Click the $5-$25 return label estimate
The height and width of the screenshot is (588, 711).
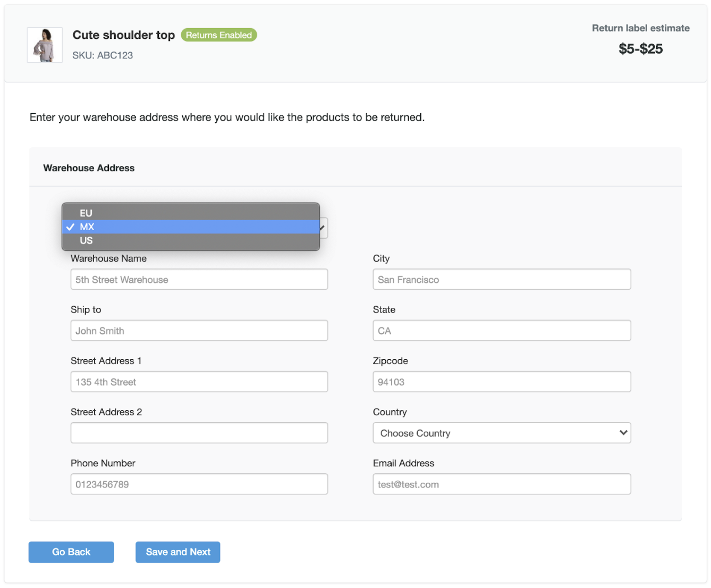click(640, 49)
